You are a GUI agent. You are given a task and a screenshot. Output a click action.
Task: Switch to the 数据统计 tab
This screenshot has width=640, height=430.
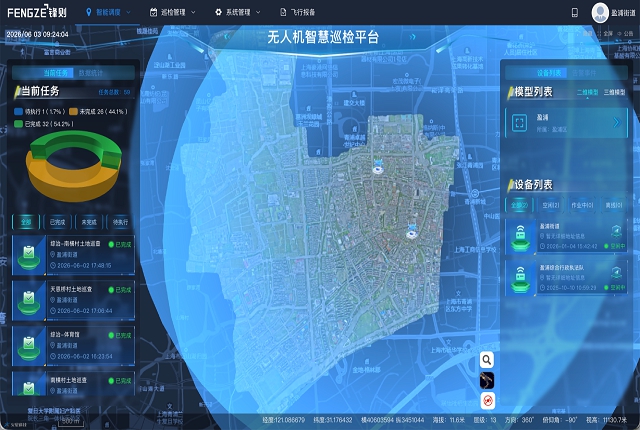[91, 73]
